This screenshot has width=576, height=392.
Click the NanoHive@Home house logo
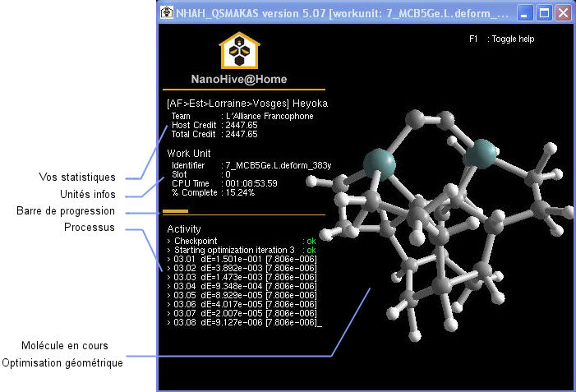[x=240, y=50]
